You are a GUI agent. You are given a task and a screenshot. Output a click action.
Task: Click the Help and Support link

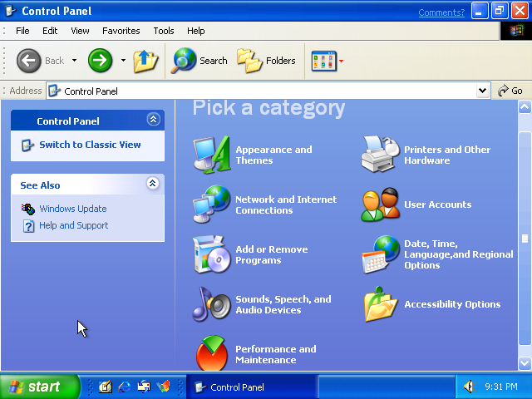click(x=74, y=225)
